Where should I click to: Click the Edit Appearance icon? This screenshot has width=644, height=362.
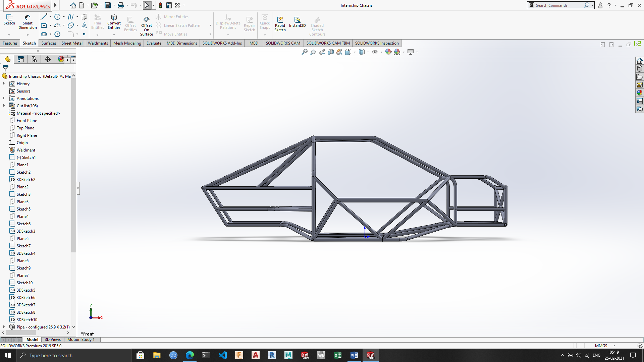(388, 52)
